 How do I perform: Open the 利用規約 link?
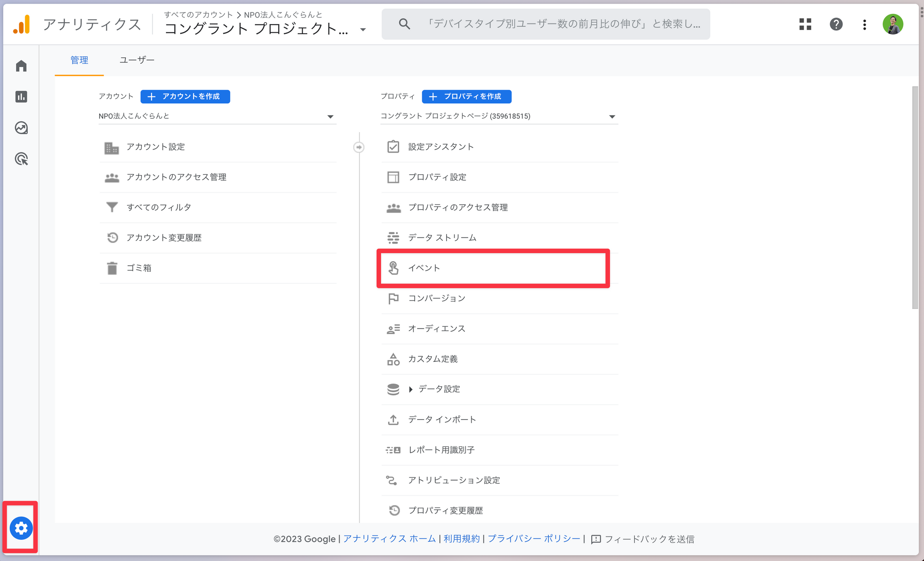[462, 539]
